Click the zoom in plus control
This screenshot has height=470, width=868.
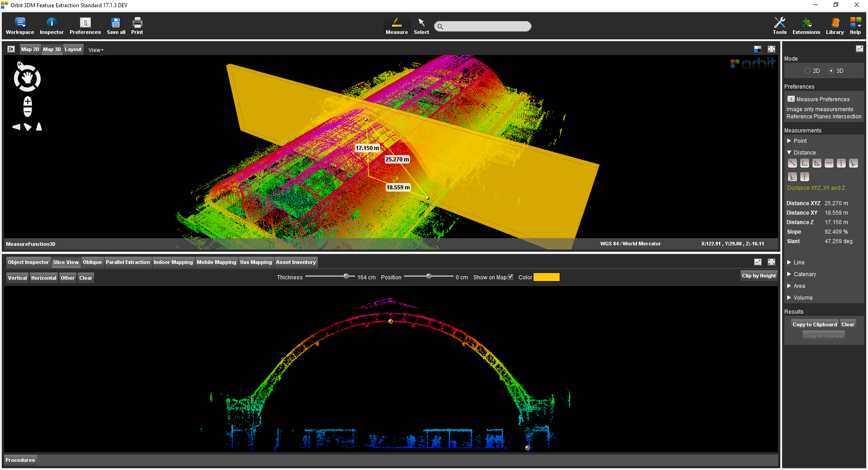coord(28,101)
